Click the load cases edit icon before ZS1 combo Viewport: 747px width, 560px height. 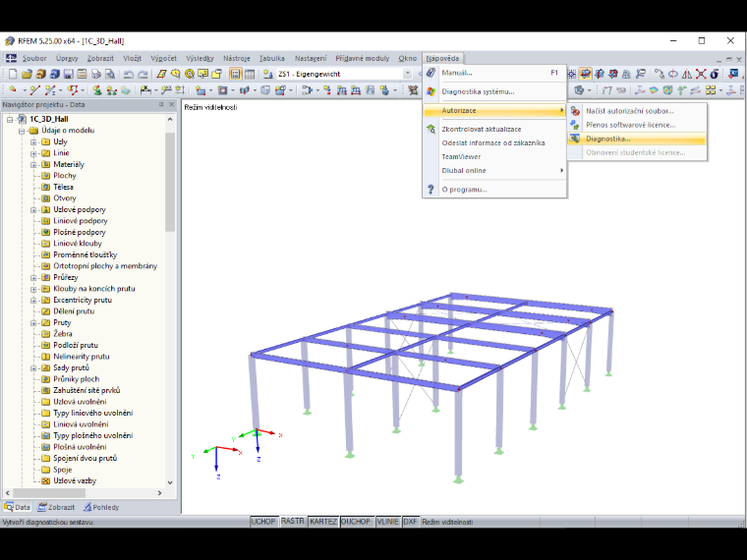[x=267, y=74]
